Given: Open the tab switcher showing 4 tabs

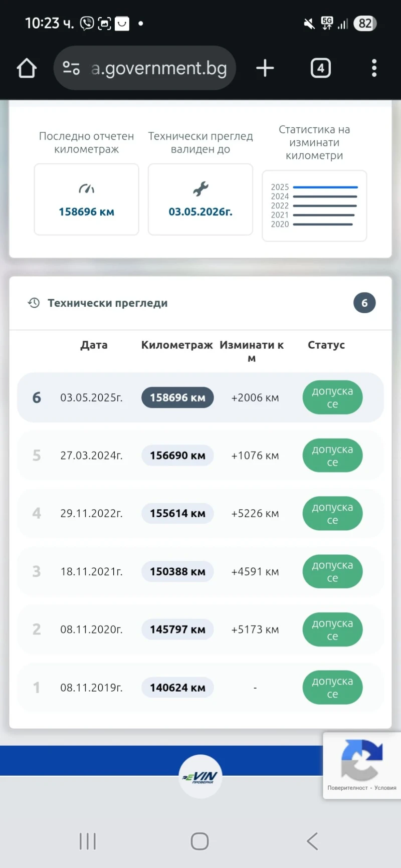Looking at the screenshot, I should [x=321, y=68].
